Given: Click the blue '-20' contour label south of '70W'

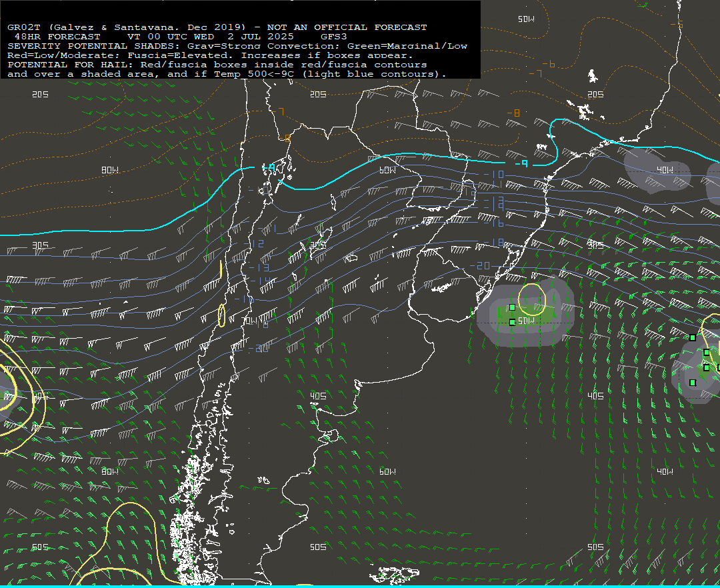Looking at the screenshot, I should pos(259,349).
